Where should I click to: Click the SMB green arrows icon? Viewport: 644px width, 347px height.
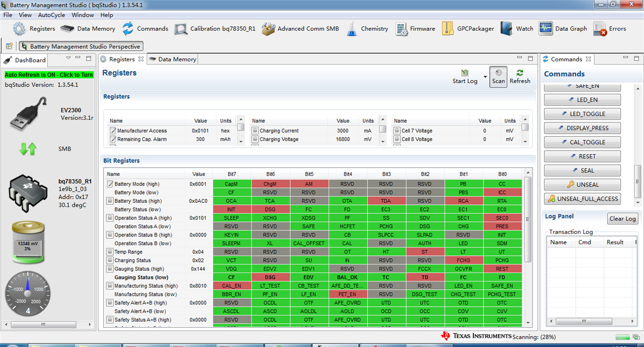28,149
